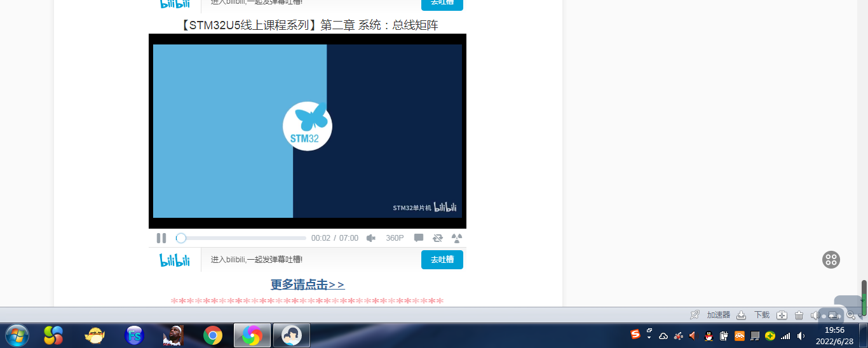Open the 360P quality selector
Viewport: 868px width, 348px height.
[x=395, y=238]
